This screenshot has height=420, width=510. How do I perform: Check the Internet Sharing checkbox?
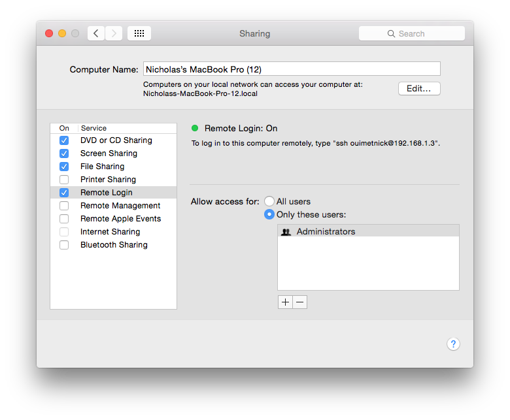pos(64,232)
